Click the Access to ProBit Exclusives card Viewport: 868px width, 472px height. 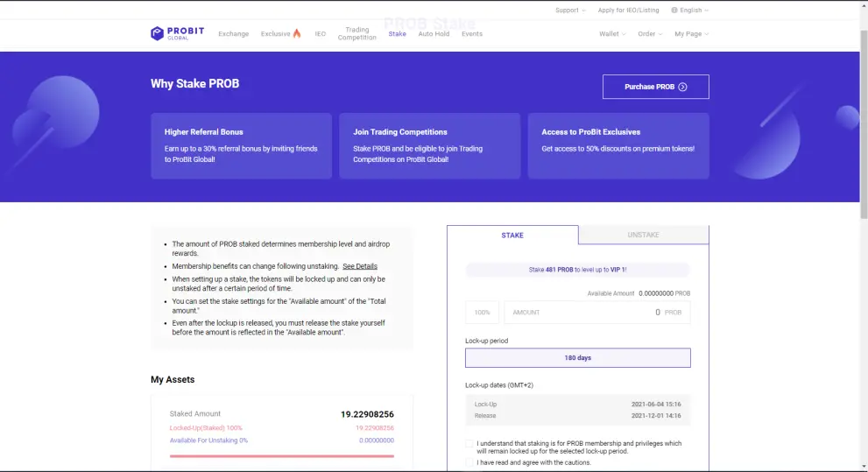tap(618, 146)
